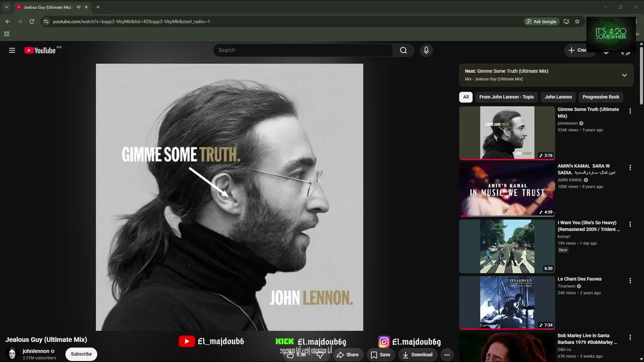Click the browser address bar URL
The height and width of the screenshot is (362, 644).
click(131, 22)
